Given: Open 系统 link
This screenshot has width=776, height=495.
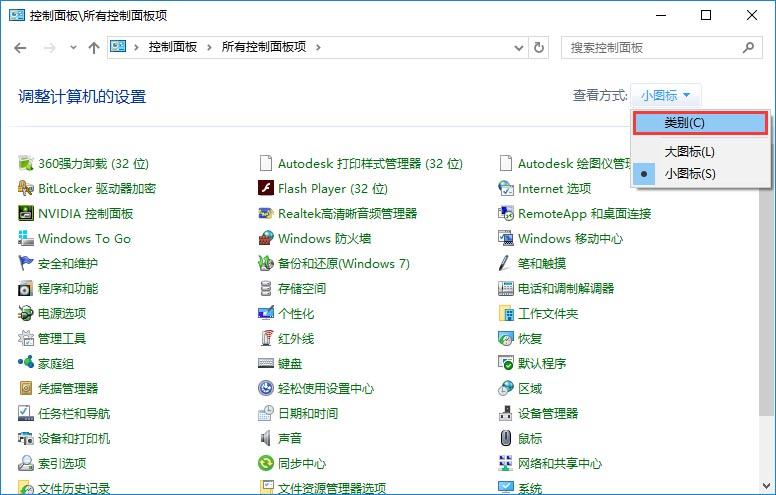Looking at the screenshot, I should coord(530,488).
